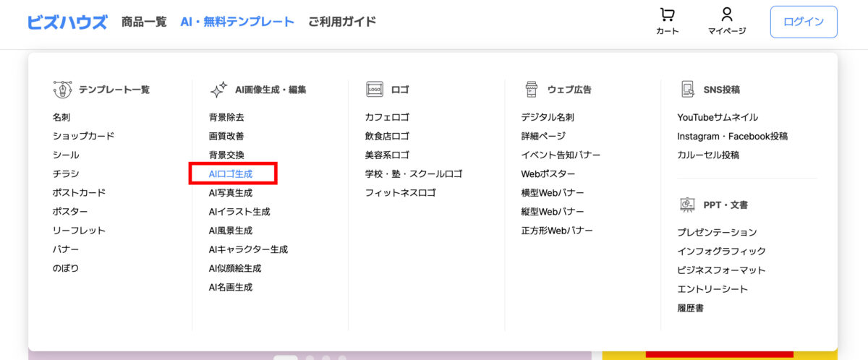This screenshot has width=868, height=360.
Task: Click the ウェブ広告 heading text
Action: click(x=569, y=90)
